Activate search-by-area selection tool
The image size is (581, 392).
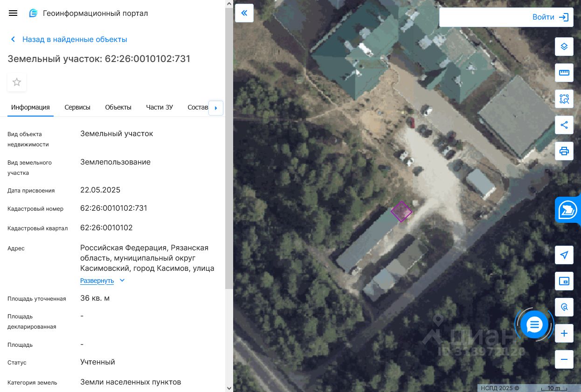[x=564, y=99]
